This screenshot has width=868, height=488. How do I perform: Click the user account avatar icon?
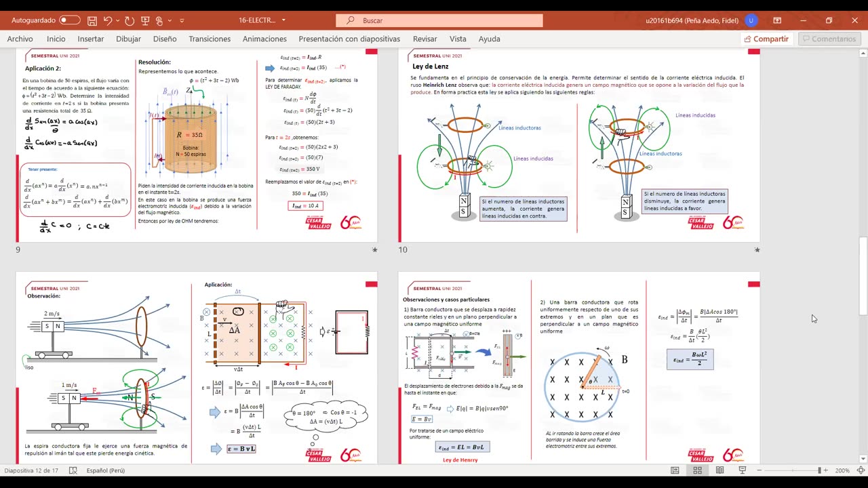pos(751,20)
